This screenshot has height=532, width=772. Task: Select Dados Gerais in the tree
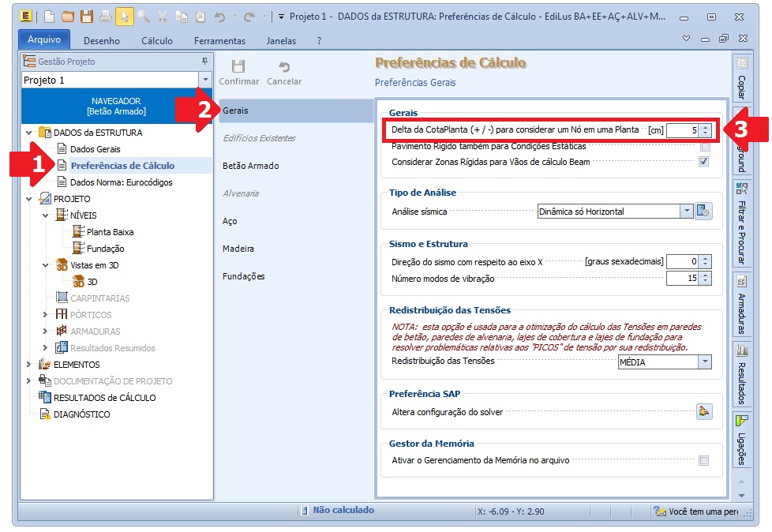[95, 149]
